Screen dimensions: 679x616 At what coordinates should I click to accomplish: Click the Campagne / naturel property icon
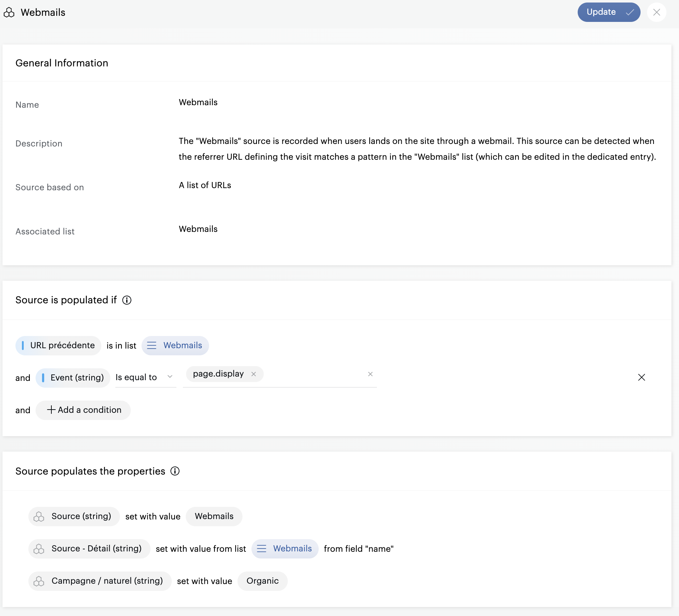point(39,581)
